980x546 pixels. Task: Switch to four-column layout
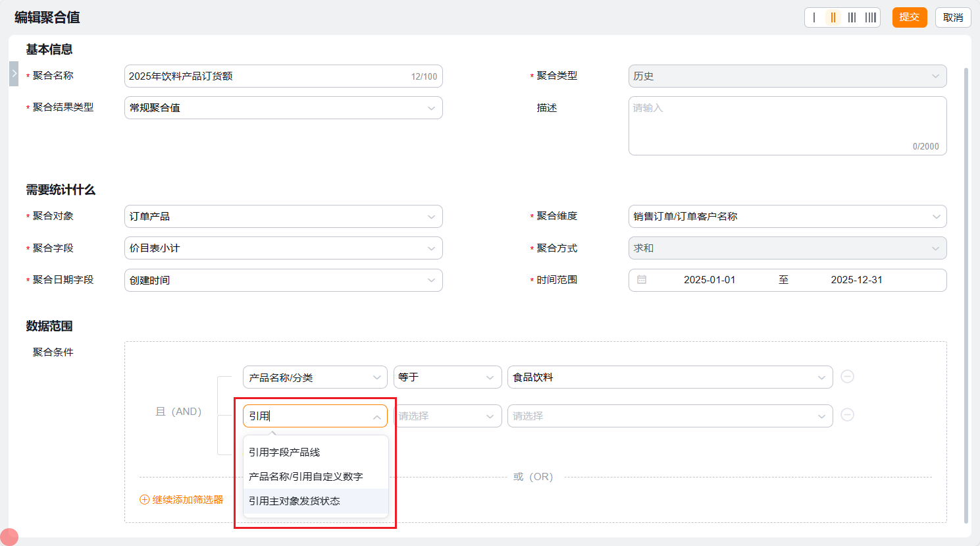(871, 18)
